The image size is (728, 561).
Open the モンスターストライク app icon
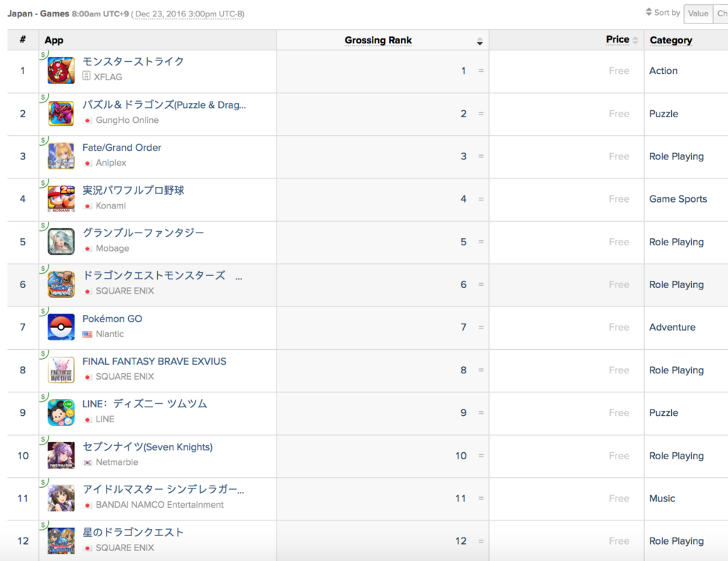(61, 70)
